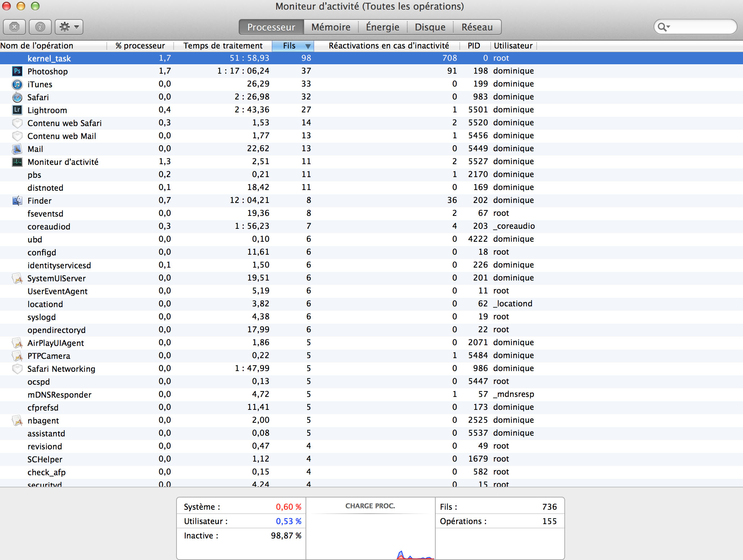Click the Finder face icon

[x=17, y=200]
